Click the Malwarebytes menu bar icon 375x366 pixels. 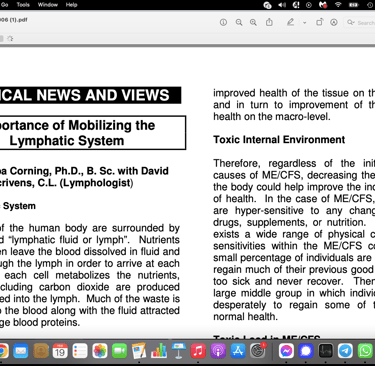[323, 5]
